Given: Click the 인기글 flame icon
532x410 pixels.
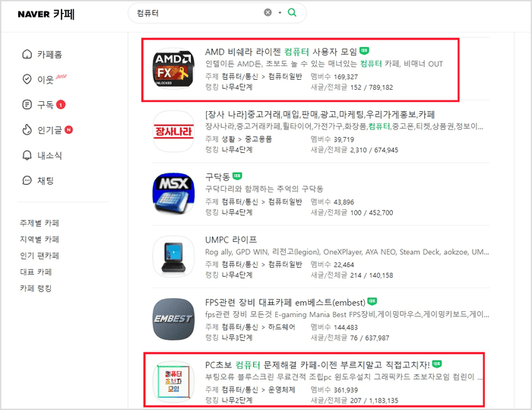Looking at the screenshot, I should [x=27, y=130].
